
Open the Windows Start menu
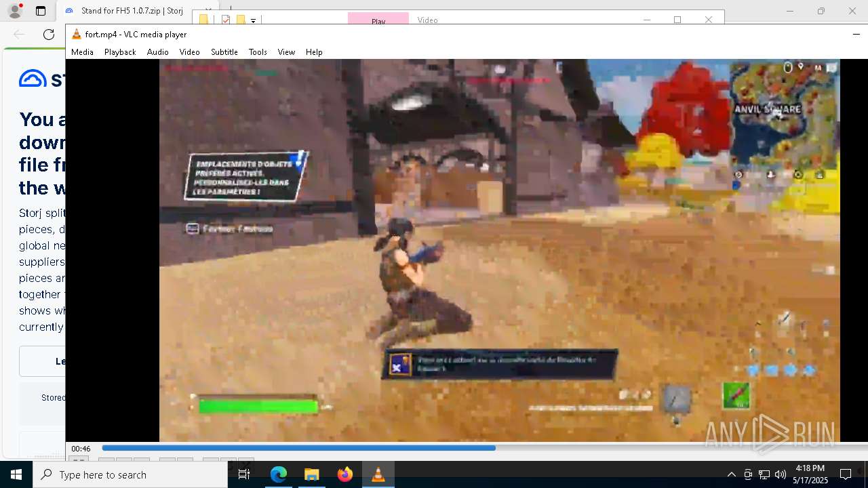16,474
